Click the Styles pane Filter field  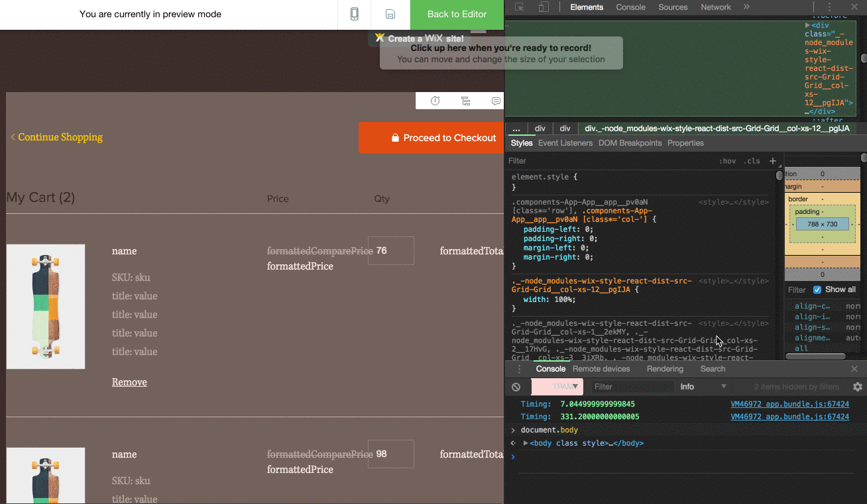coord(610,161)
